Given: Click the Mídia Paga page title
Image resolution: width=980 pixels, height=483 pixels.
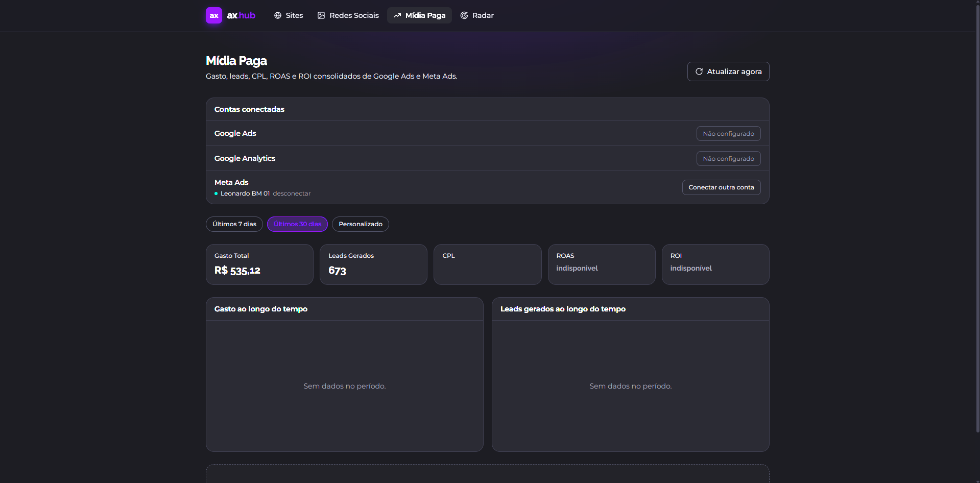Looking at the screenshot, I should [x=236, y=61].
